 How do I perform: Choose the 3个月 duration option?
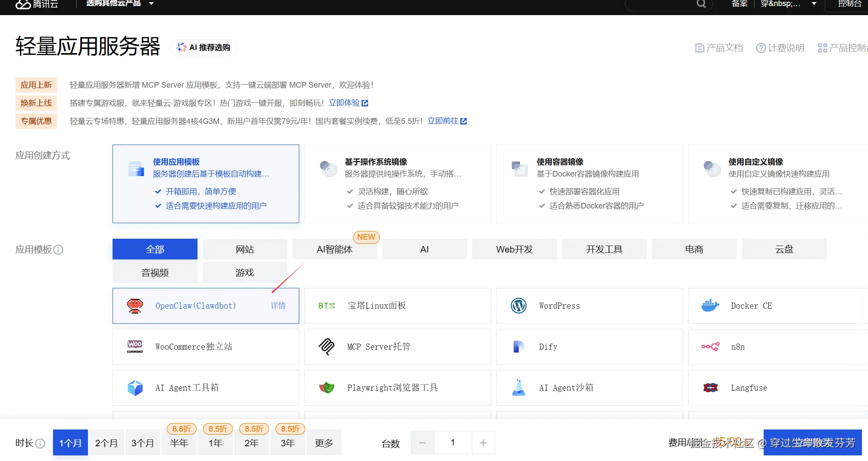click(x=143, y=442)
